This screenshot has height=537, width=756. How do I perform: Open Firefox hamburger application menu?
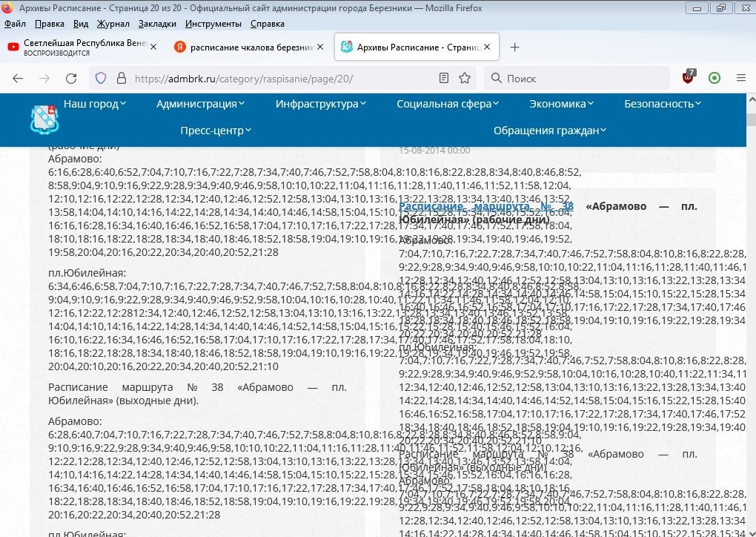click(740, 78)
